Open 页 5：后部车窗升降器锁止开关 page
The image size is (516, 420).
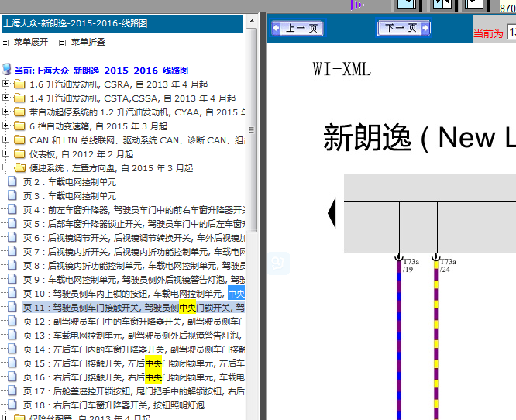(x=134, y=224)
